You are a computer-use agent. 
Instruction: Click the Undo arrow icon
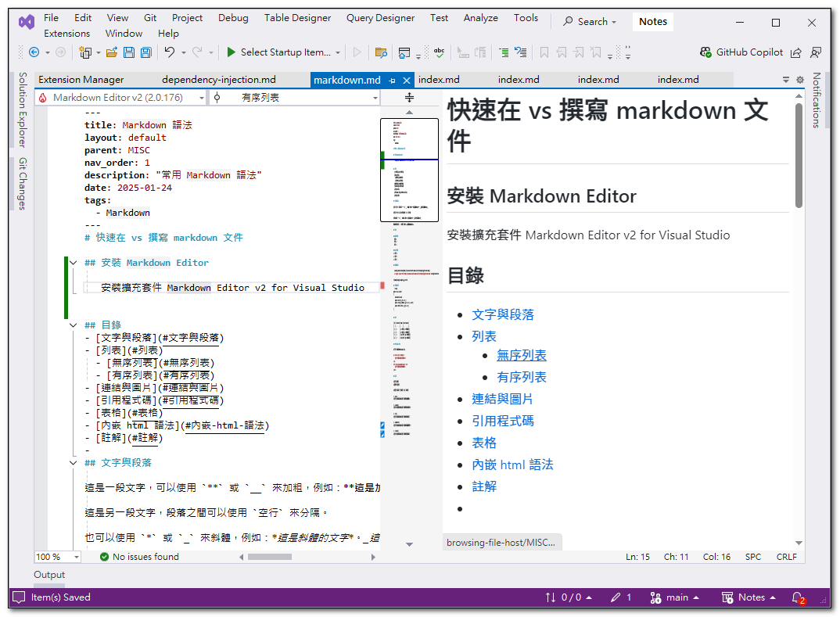coord(170,52)
